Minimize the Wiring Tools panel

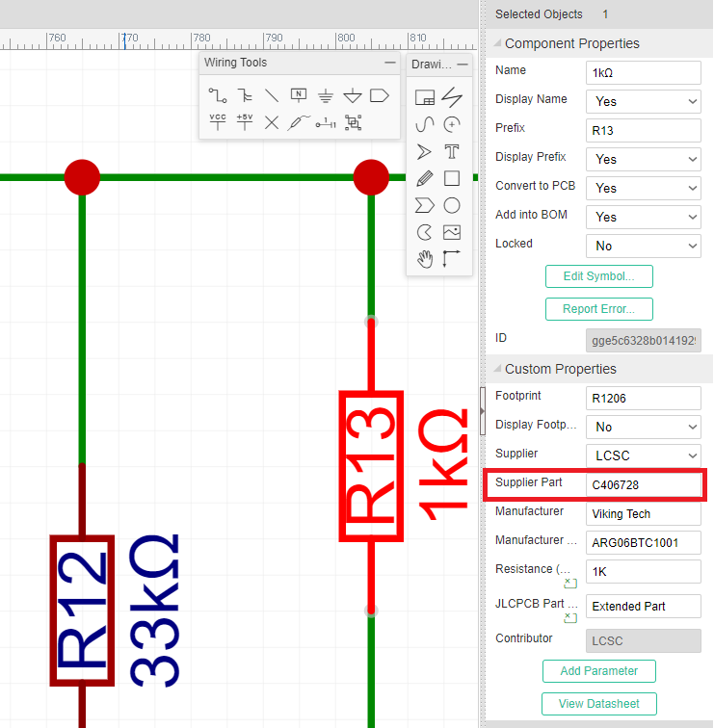[389, 63]
